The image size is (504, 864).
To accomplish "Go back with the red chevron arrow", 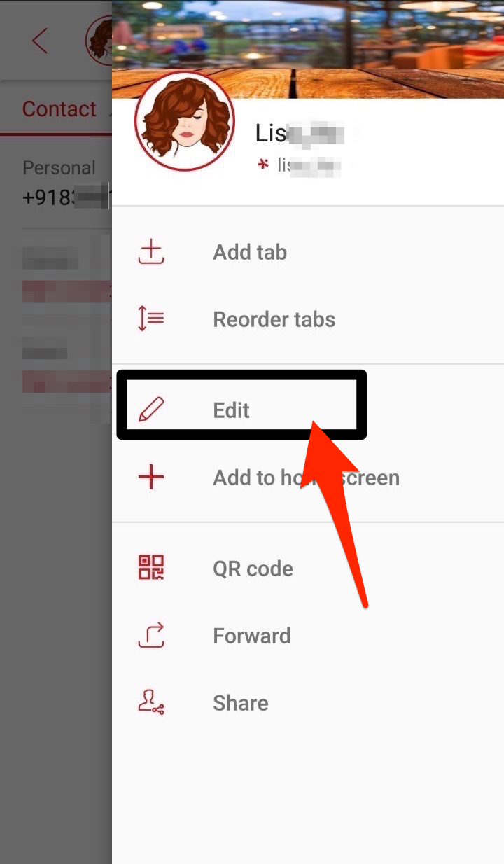I will pos(40,41).
